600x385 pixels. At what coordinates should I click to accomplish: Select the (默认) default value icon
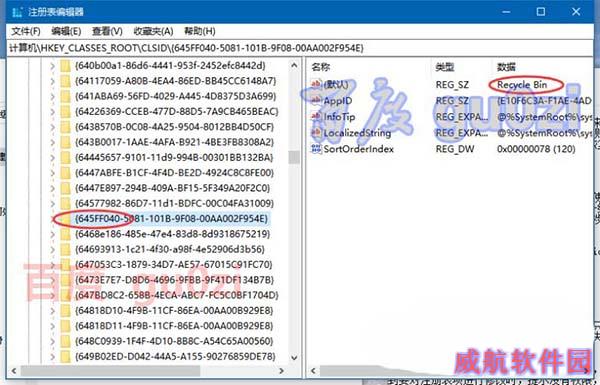point(316,85)
